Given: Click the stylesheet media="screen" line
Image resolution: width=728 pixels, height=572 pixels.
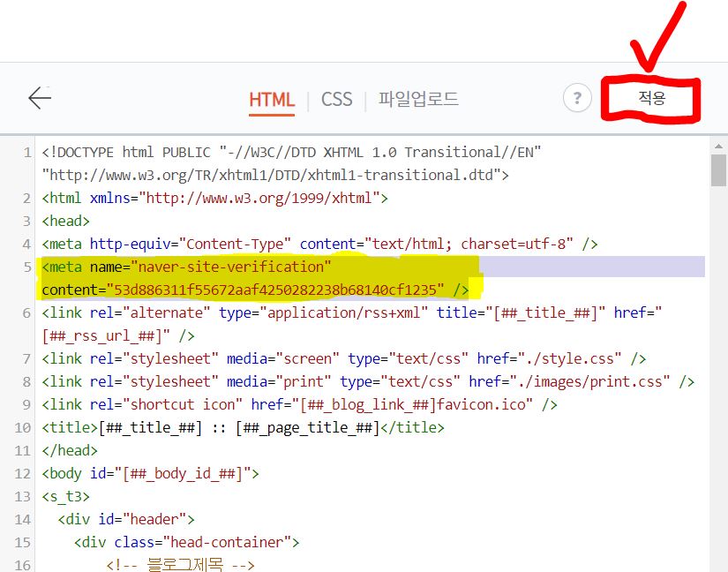Looking at the screenshot, I should click(x=343, y=358).
